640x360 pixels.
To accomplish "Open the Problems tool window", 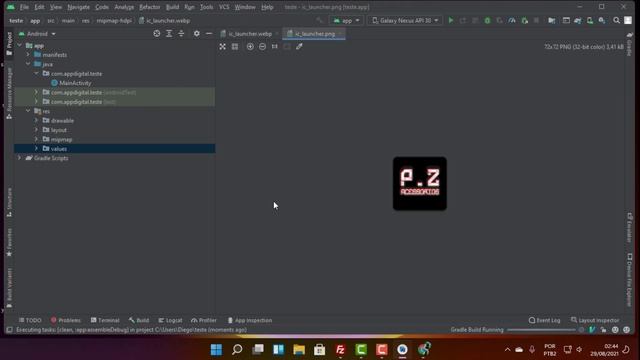I will [66, 320].
